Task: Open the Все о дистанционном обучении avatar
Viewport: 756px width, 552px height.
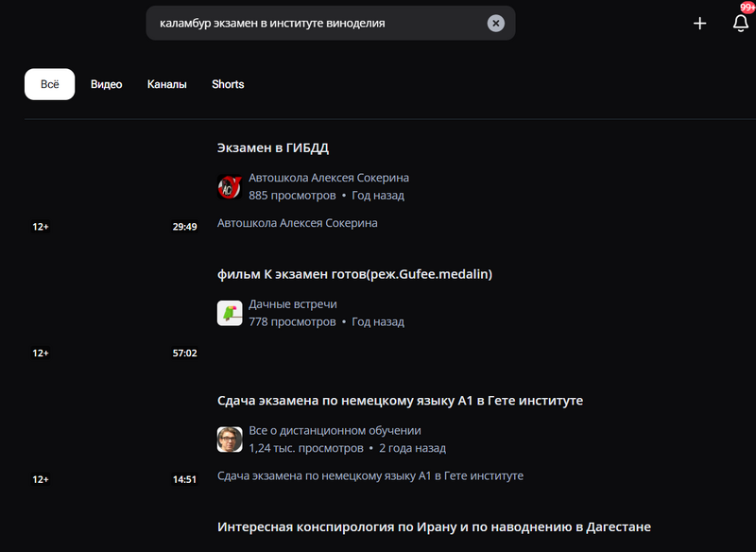Action: 230,439
